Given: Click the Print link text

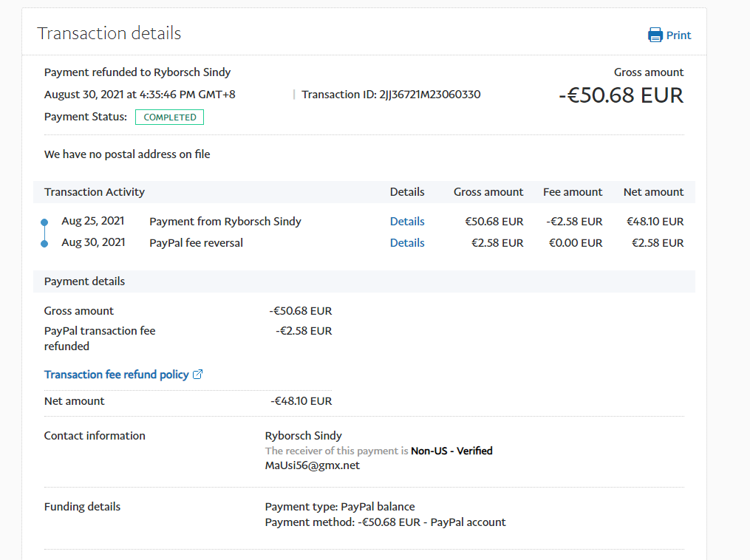Looking at the screenshot, I should 678,35.
